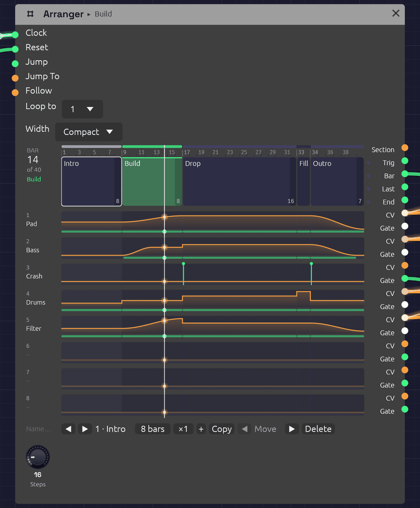This screenshot has width=420, height=508.
Task: Click the Name input field
Action: click(x=39, y=429)
